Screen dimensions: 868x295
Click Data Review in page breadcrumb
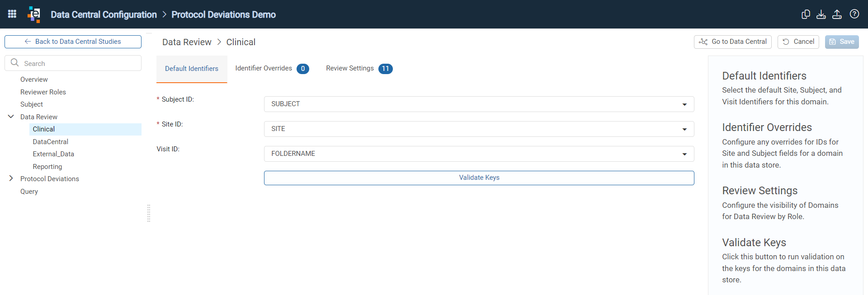[187, 42]
